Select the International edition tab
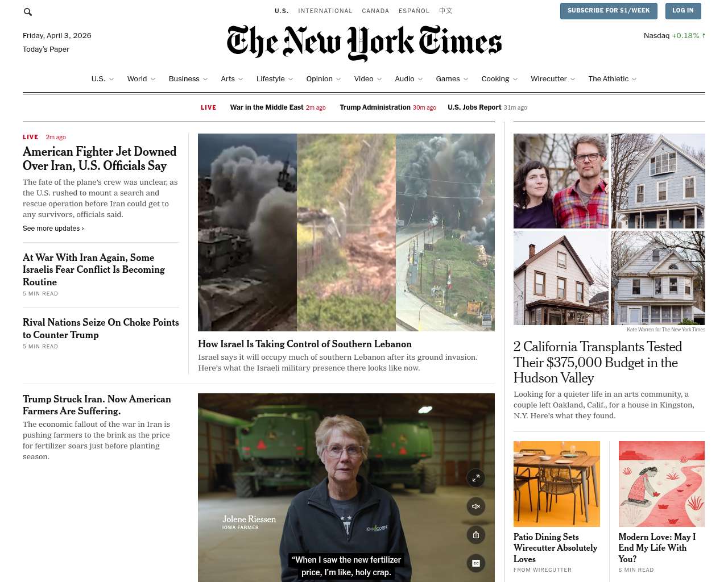 [x=325, y=11]
